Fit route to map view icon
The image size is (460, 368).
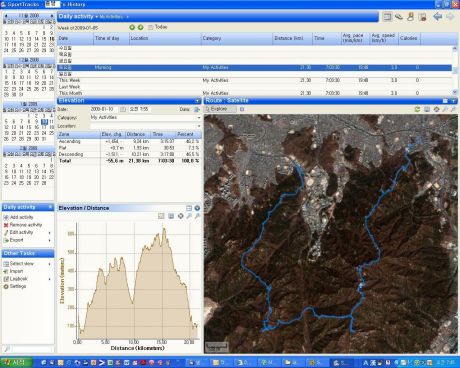click(436, 109)
